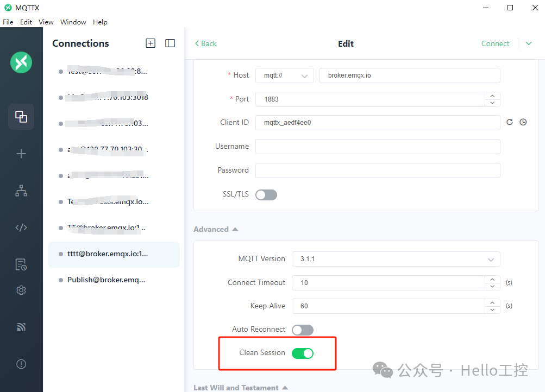Screen dimensions: 545x392
Task: Decrease the Port value with down arrow
Action: click(492, 103)
